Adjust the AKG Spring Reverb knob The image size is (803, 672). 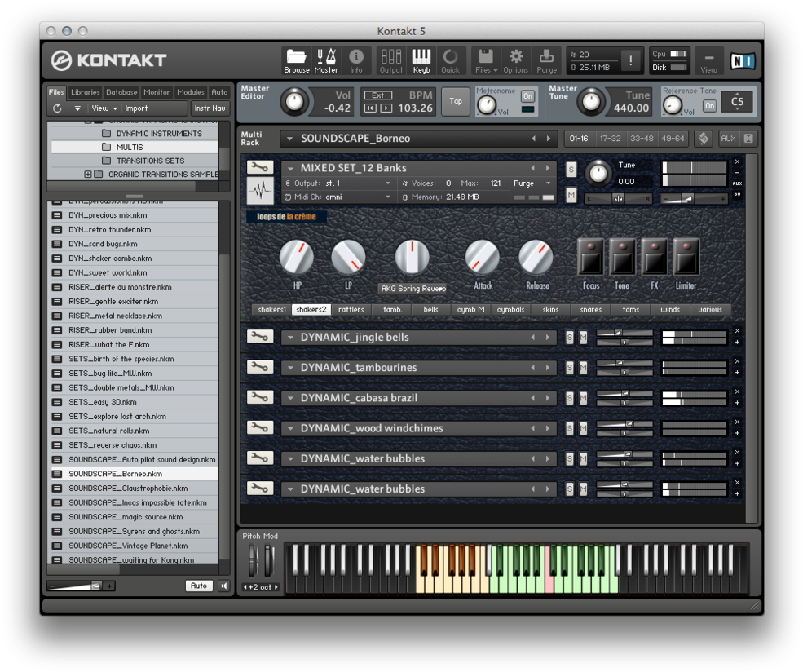pyautogui.click(x=412, y=257)
